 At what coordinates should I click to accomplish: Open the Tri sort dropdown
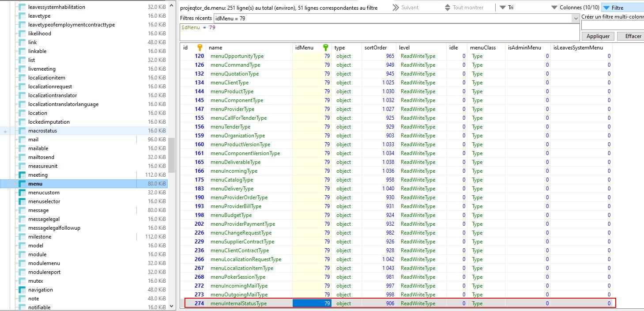click(x=506, y=8)
